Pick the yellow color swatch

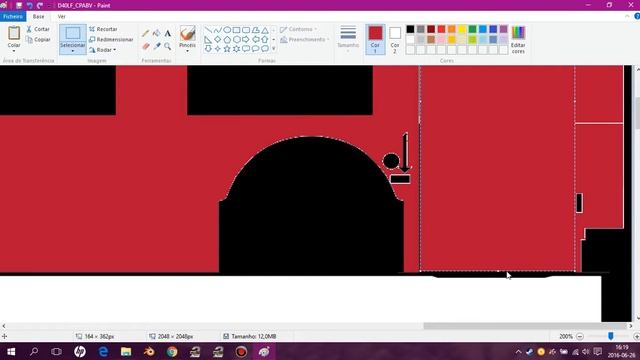click(462, 29)
